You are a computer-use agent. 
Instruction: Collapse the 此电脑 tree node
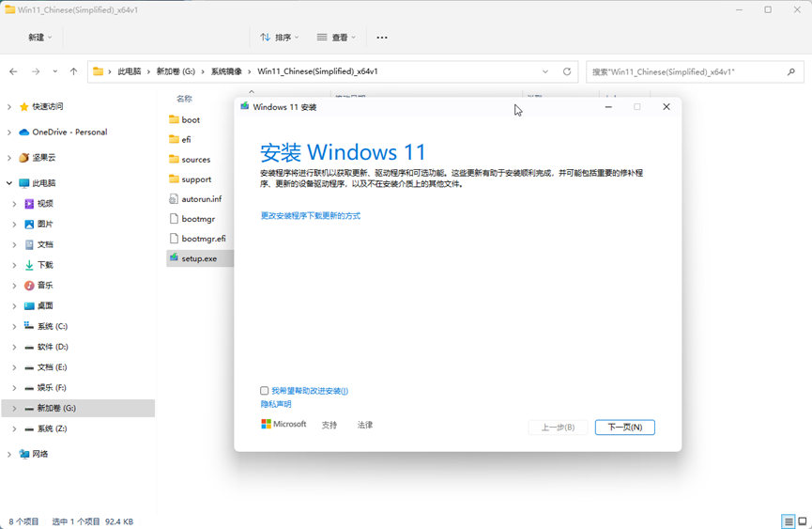point(8,183)
